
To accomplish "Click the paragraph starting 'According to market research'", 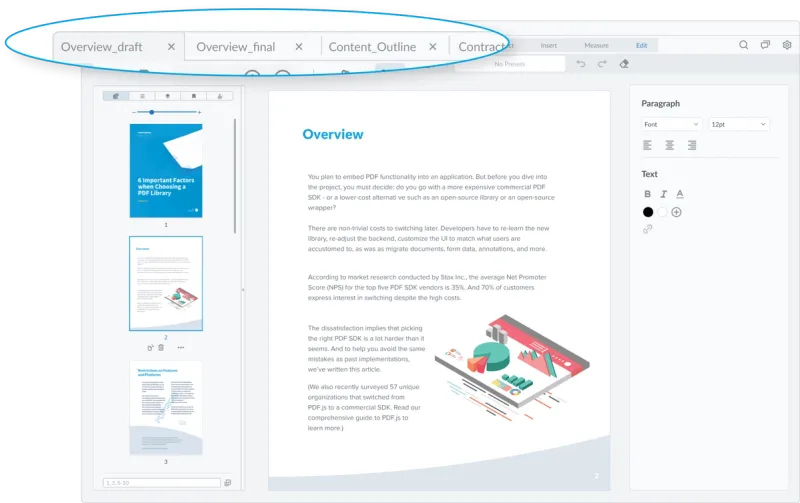I will [x=427, y=287].
